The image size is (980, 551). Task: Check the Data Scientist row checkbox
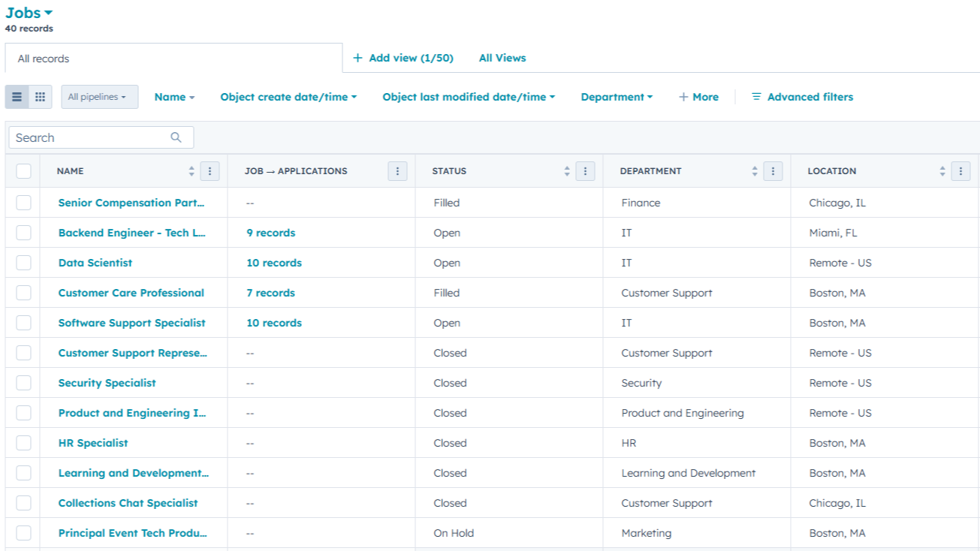[x=23, y=263]
